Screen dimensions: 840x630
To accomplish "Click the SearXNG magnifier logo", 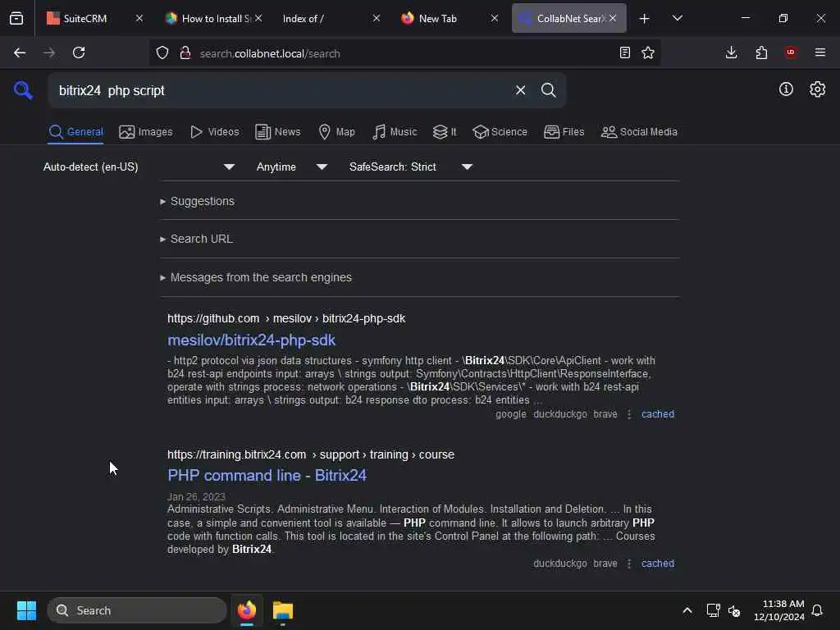I will point(23,90).
